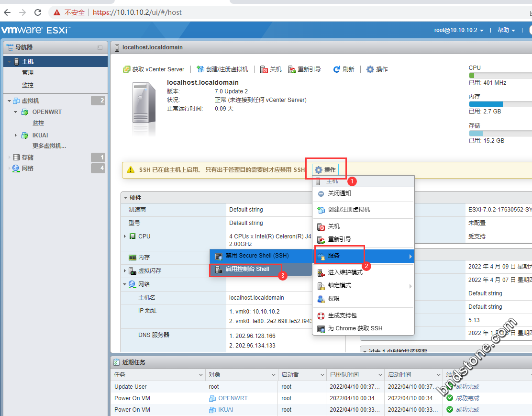Click the 虚拟机 icon in the navigator
Image resolution: width=532 pixels, height=416 pixels.
[16, 101]
